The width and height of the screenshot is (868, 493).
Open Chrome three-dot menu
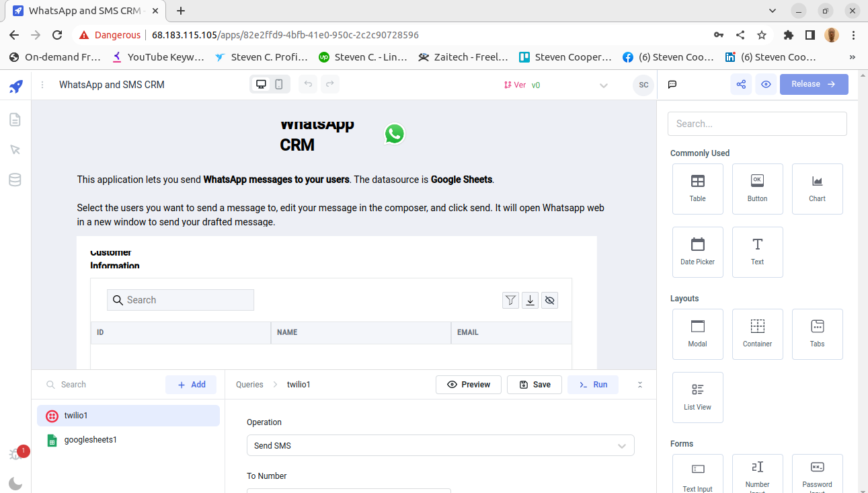[854, 35]
